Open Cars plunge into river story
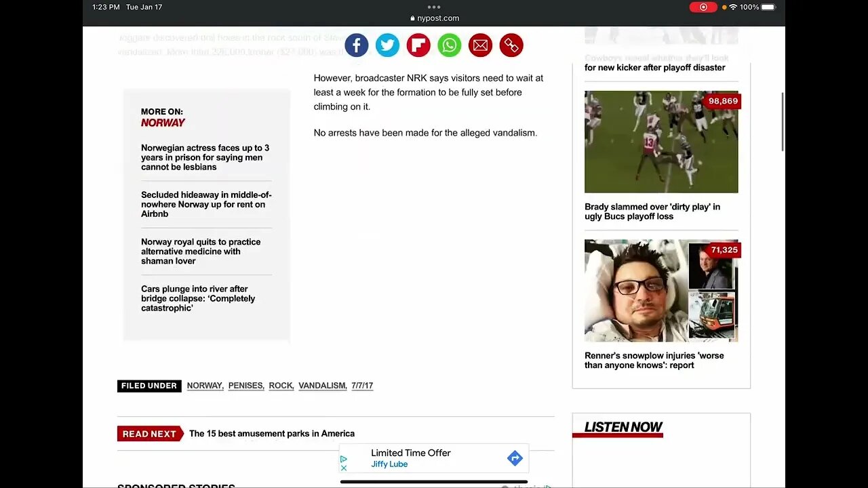The width and height of the screenshot is (868, 488). tap(198, 298)
